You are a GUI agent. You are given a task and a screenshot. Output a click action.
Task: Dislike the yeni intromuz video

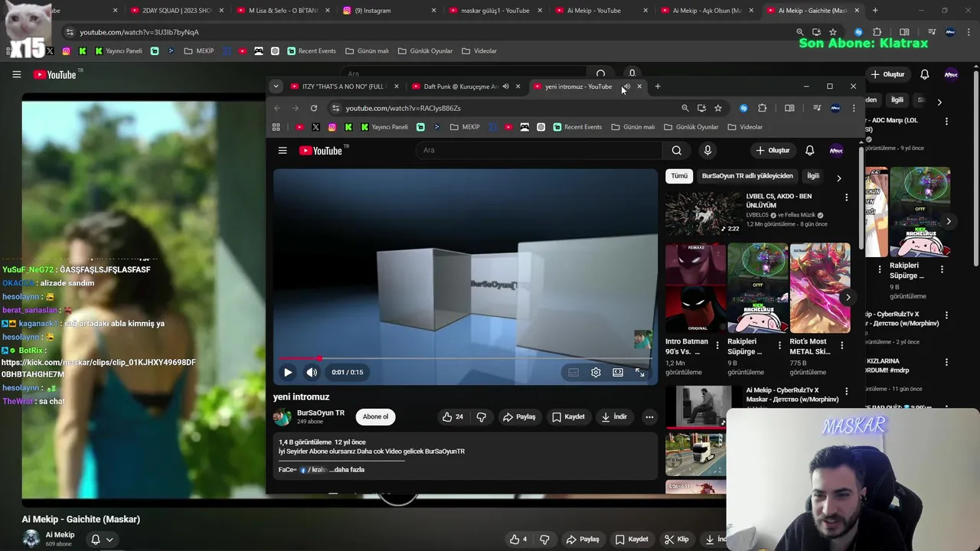[481, 417]
